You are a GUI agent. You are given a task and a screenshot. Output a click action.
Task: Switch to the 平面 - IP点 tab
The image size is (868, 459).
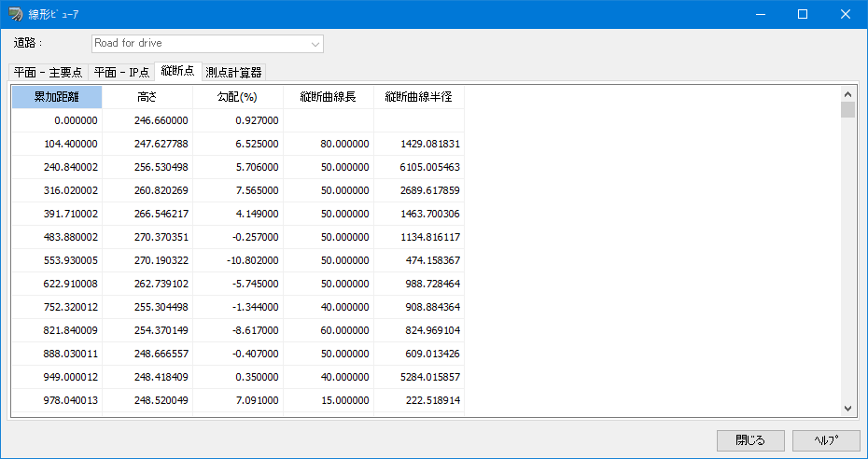pos(121,72)
